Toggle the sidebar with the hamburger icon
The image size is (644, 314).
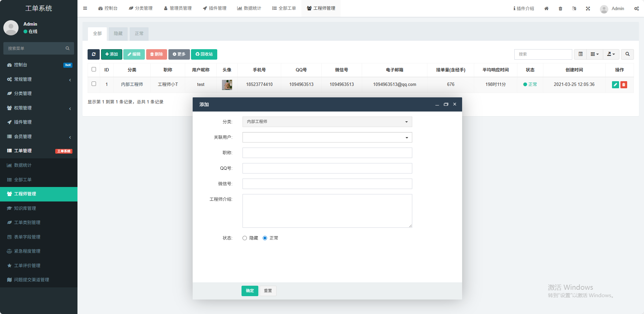[x=85, y=8]
